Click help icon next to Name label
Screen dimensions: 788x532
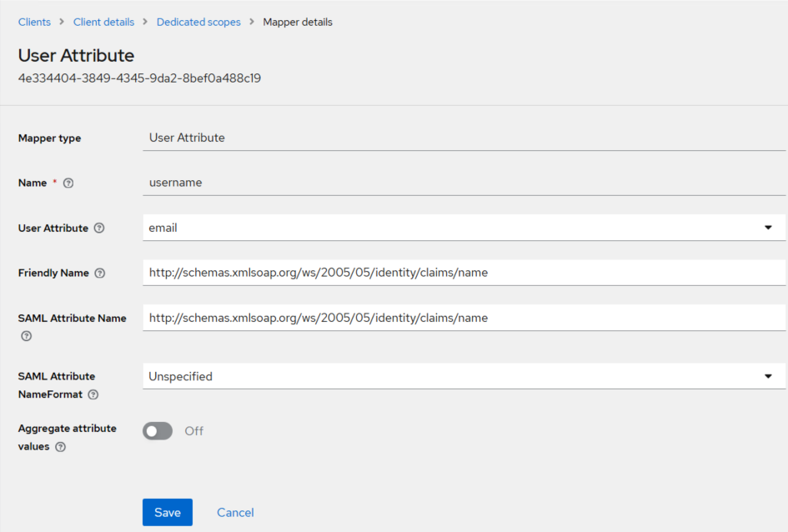tap(68, 183)
